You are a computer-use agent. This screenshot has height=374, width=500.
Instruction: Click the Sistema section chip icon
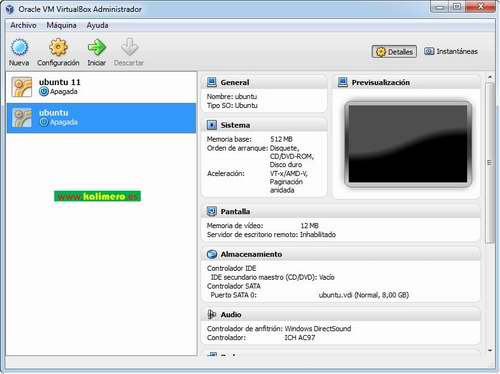[212, 125]
